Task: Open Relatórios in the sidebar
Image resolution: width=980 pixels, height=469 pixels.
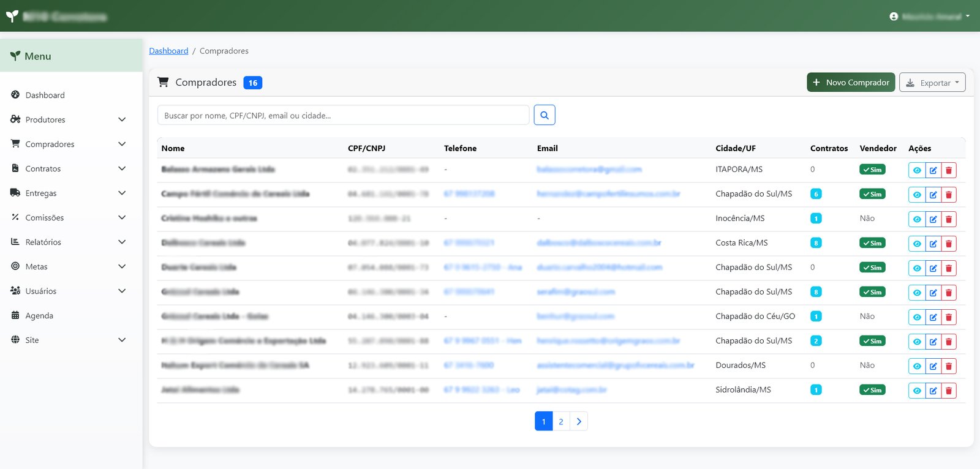Action: click(43, 242)
